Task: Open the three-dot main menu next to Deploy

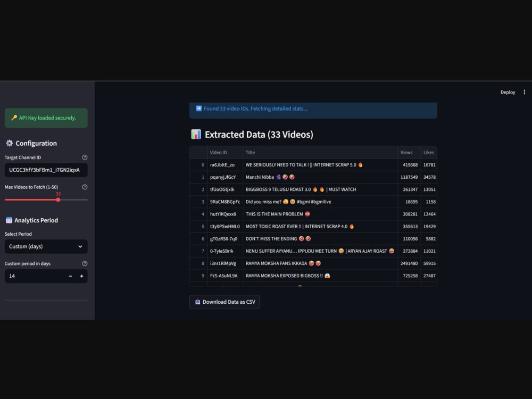Action: point(524,92)
